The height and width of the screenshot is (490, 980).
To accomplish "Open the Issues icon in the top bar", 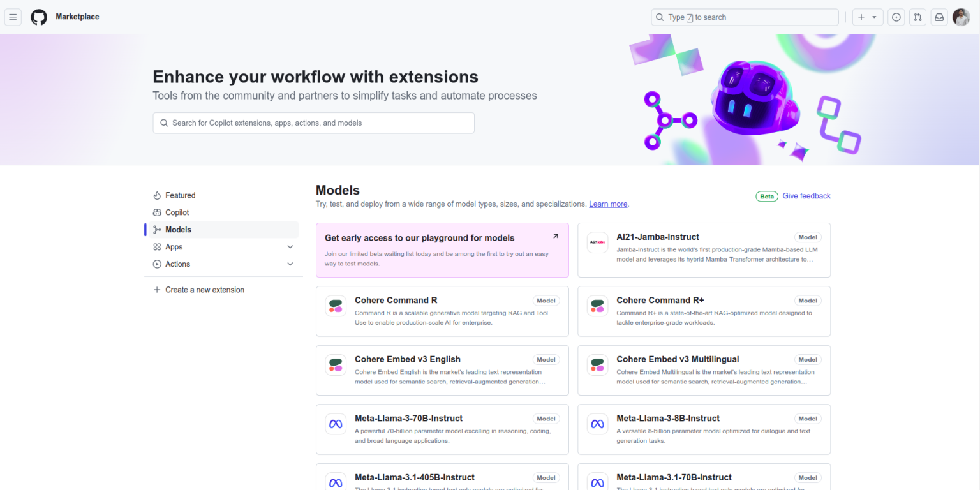I will pos(896,17).
